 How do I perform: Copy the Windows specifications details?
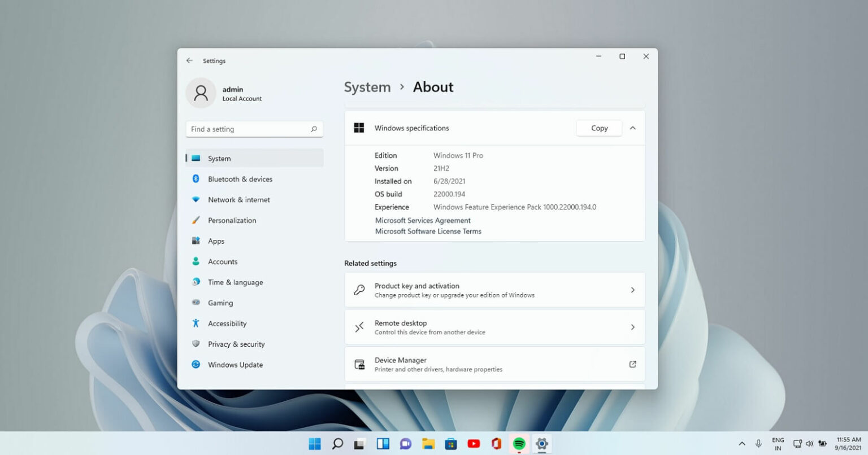coord(598,128)
